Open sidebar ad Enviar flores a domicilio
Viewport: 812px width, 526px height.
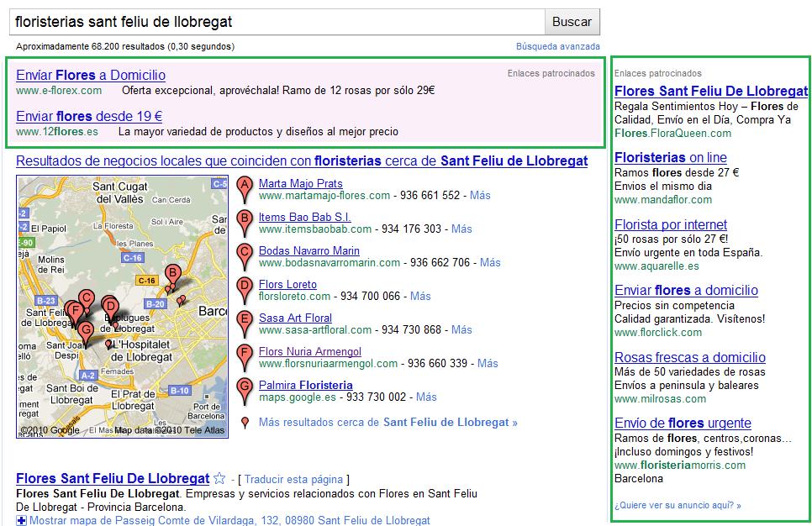(686, 290)
